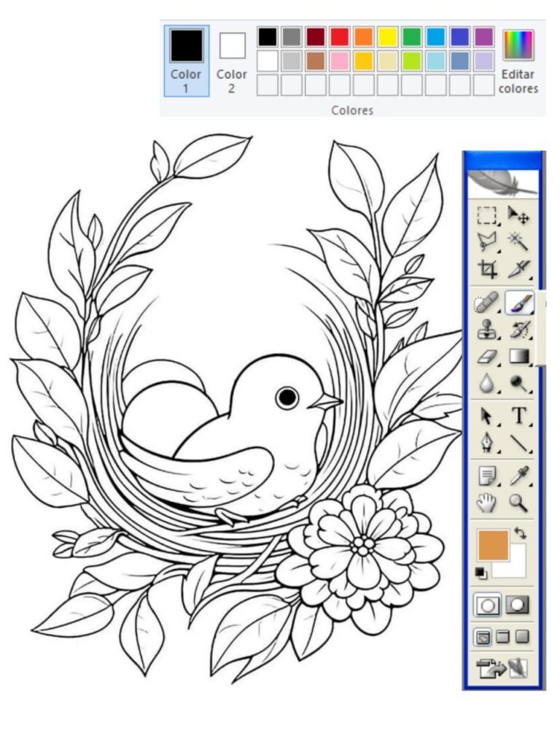Select the Move tool

[518, 215]
